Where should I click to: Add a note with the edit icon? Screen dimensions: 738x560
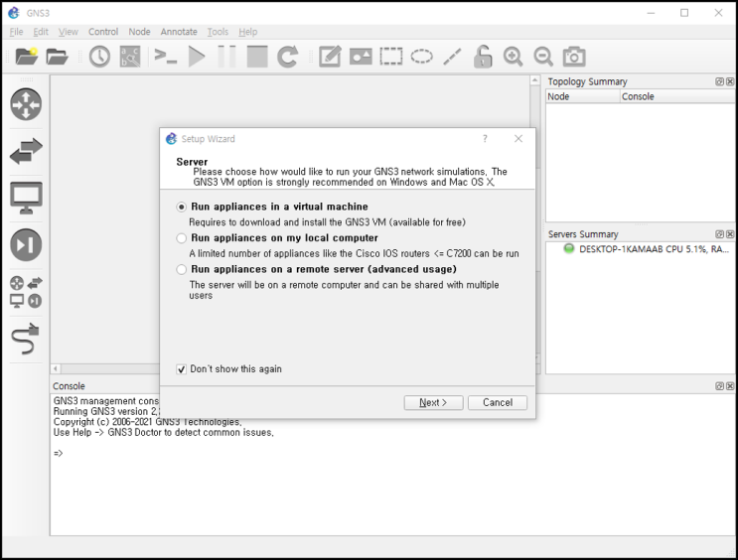330,57
